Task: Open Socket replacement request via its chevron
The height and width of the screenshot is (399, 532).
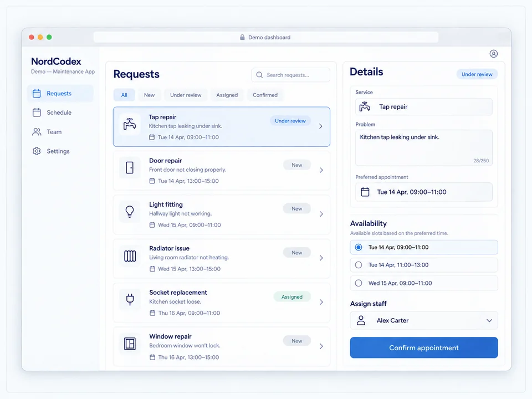Action: pos(321,302)
